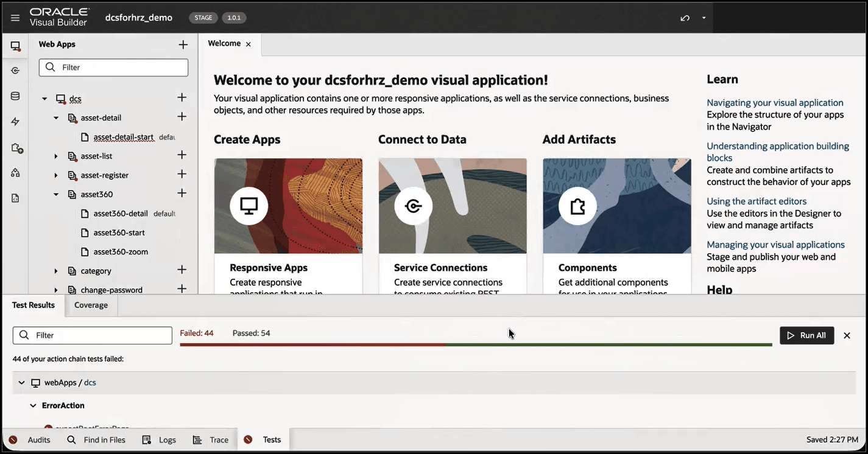868x454 pixels.
Task: Click the Saved 2:27 PM status
Action: point(832,440)
